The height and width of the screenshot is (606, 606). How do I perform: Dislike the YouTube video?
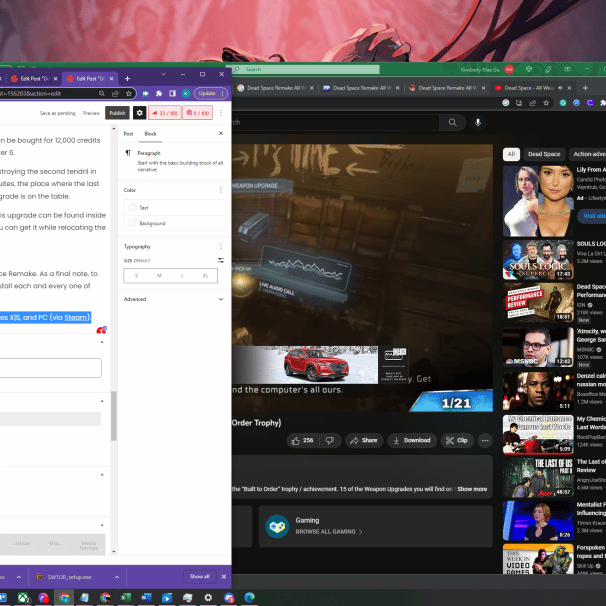pyautogui.click(x=330, y=440)
